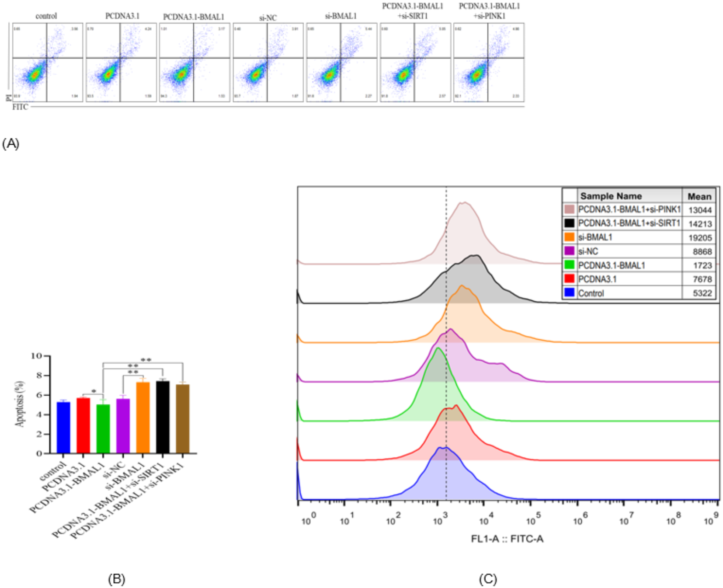
Task: Select the brown bar in apoptosis chart
Action: (182, 418)
